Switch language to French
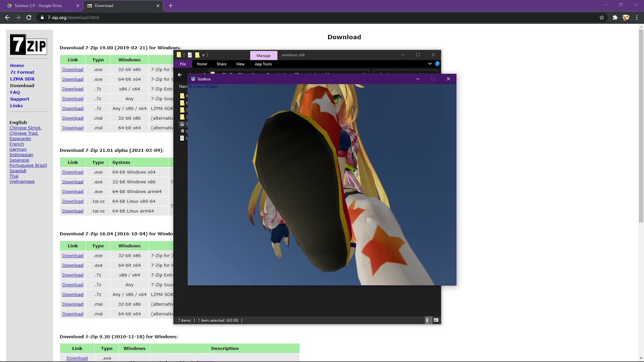644x362 pixels. tap(17, 144)
